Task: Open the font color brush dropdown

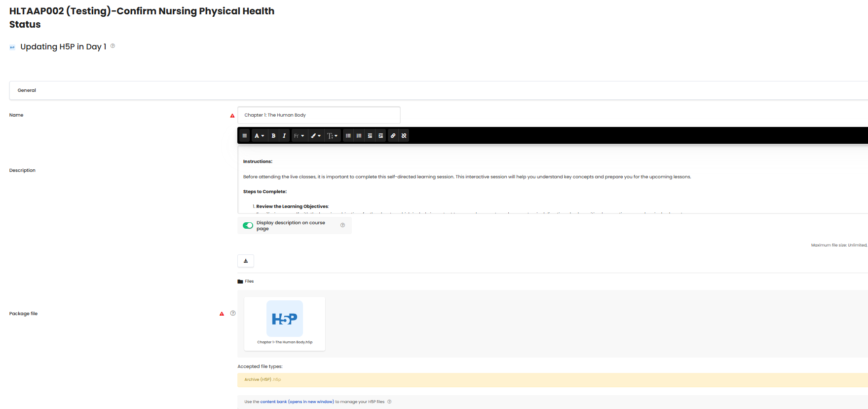Action: (x=316, y=136)
